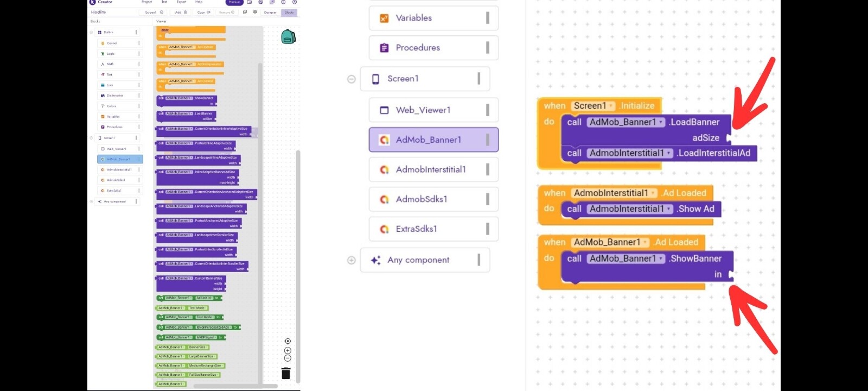The height and width of the screenshot is (391, 868).
Task: Open Screen1 screen selector dropdown in toolbar
Action: pyautogui.click(x=154, y=12)
